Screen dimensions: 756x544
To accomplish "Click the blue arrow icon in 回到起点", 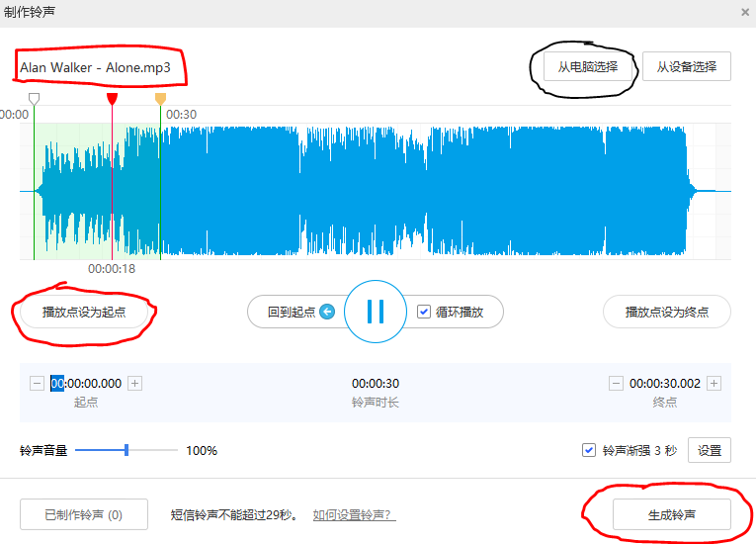I will [327, 312].
